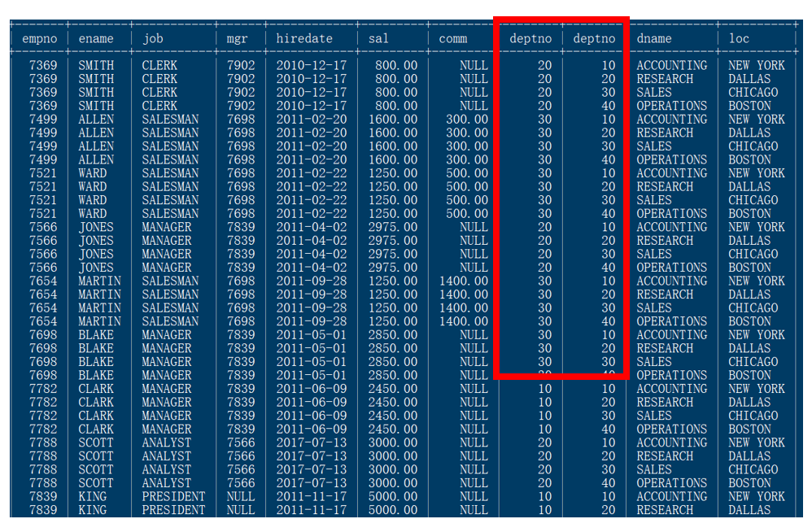The height and width of the screenshot is (532, 812).
Task: Select CLARK in the NEW YORK row
Action: coord(96,389)
